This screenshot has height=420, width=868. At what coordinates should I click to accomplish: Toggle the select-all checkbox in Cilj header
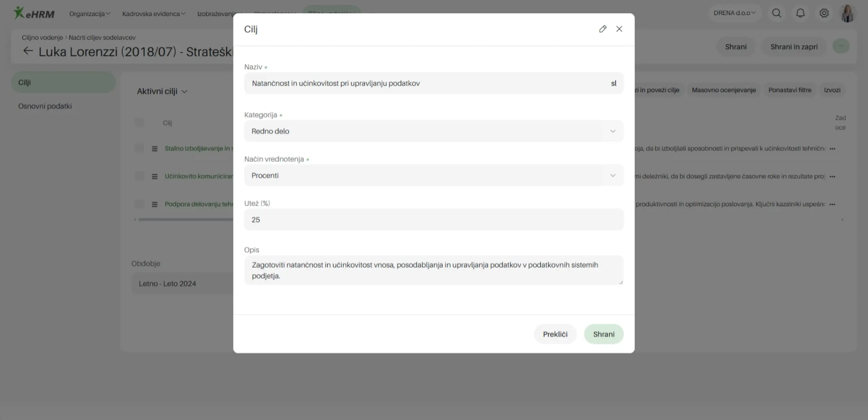coord(139,123)
